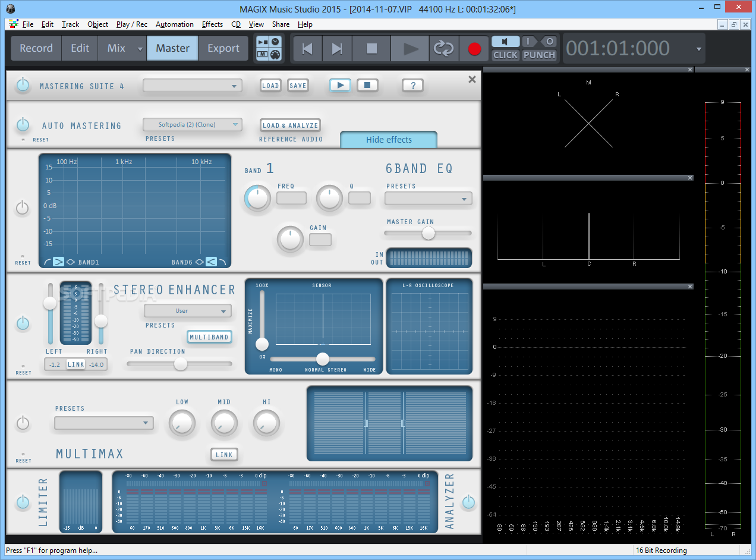The width and height of the screenshot is (756, 560).
Task: Click the red Record button
Action: (x=474, y=49)
